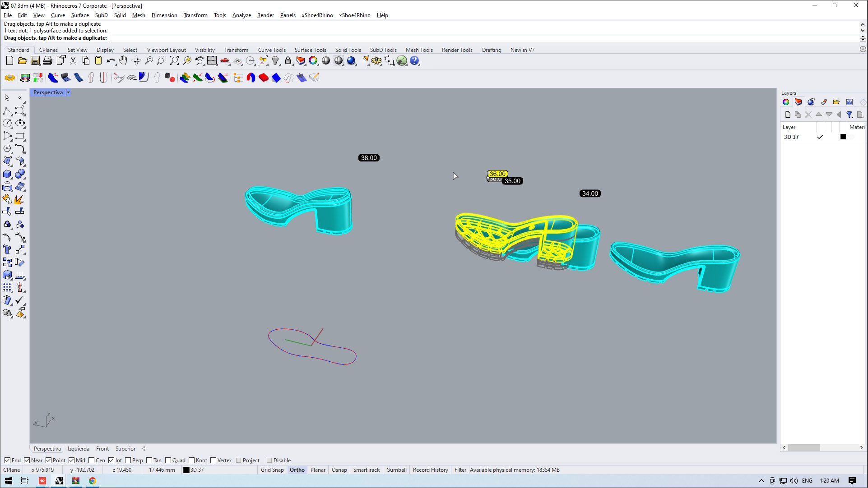
Task: Click the Lock objects padlock icon
Action: click(x=288, y=61)
